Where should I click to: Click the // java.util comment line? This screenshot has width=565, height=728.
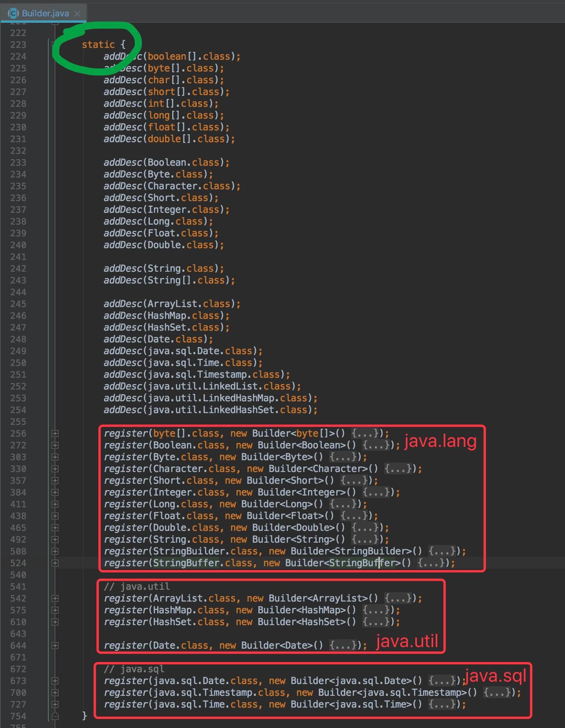coord(136,587)
